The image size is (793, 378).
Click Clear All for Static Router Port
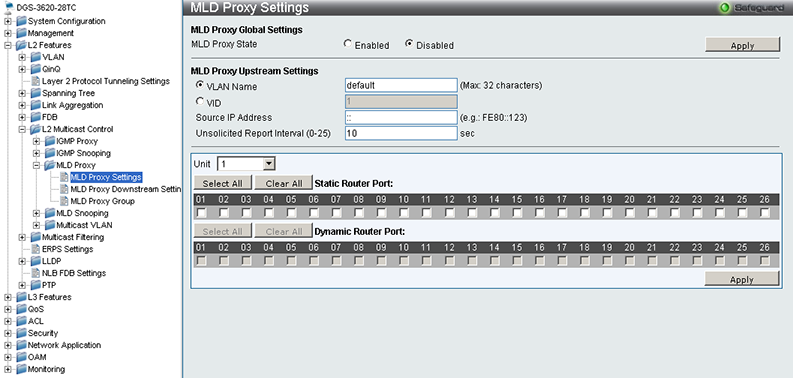(284, 183)
